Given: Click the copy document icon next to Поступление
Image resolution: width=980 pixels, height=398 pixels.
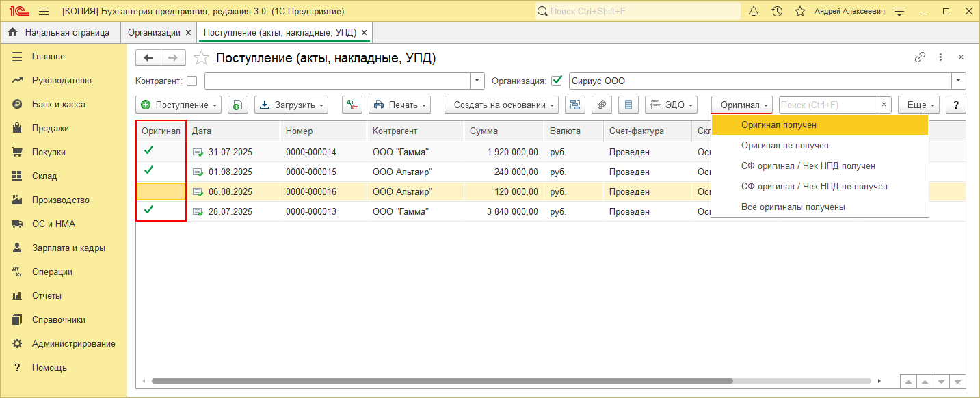Looking at the screenshot, I should 237,105.
